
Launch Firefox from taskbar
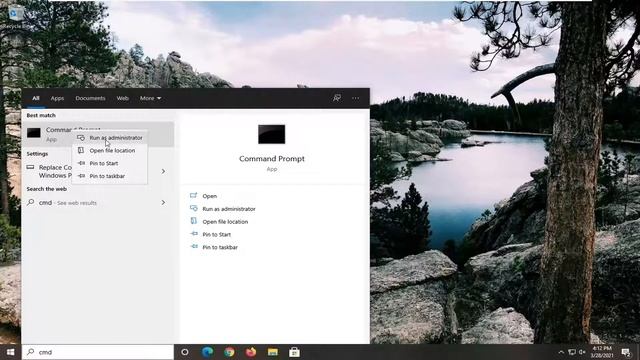251,352
